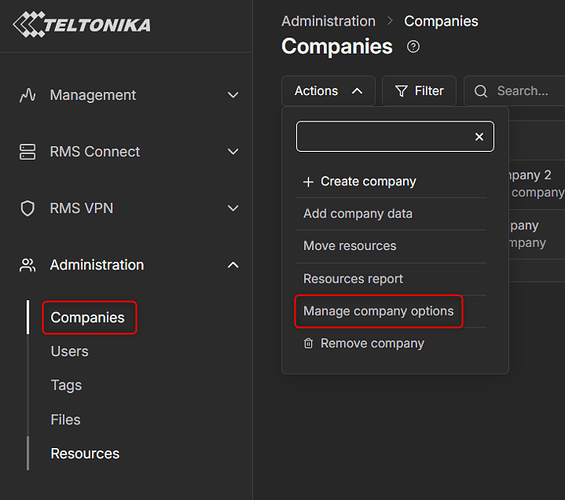Open the Users sidebar item

tap(70, 351)
